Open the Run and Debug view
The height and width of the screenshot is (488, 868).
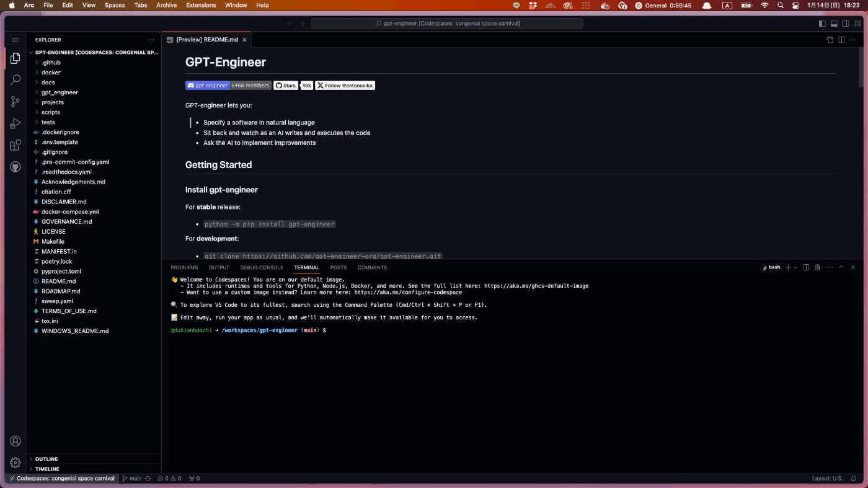15,123
